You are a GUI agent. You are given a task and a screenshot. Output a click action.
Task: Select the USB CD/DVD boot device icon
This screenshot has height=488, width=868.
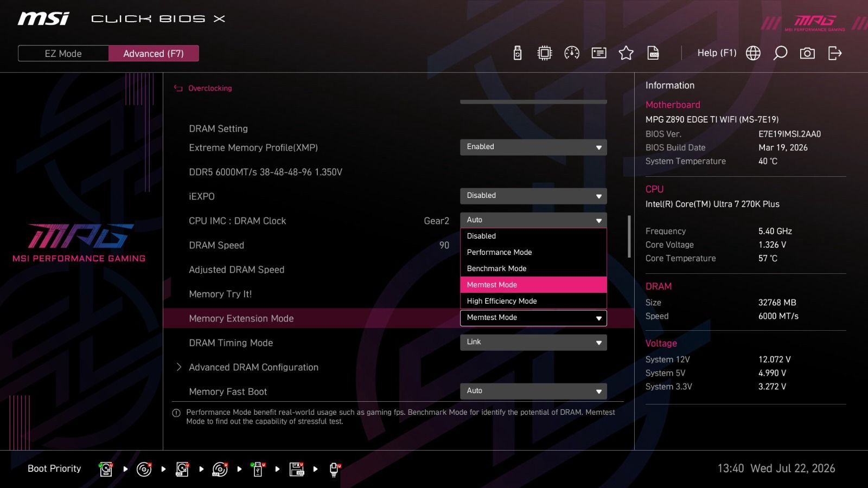[x=220, y=469]
